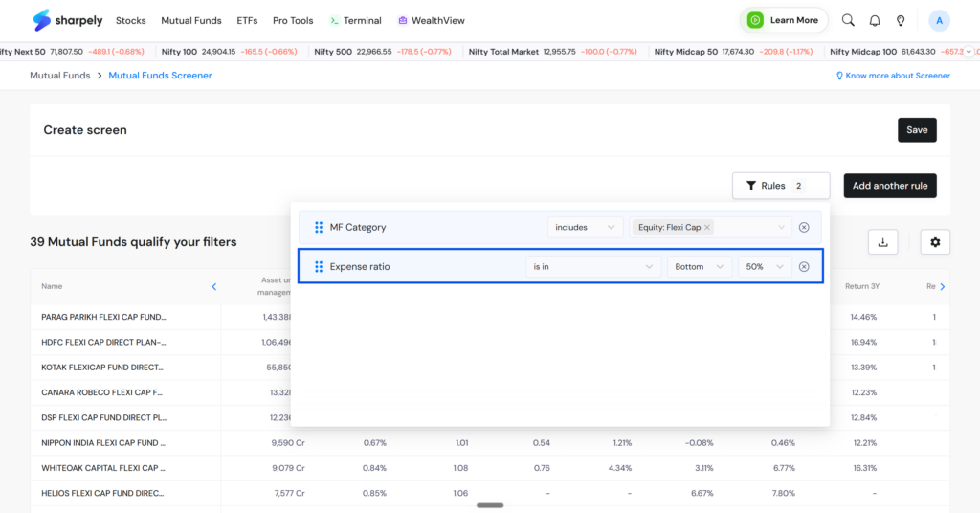Click the green play icon in Learn More
The width and height of the screenshot is (980, 513).
coord(755,21)
